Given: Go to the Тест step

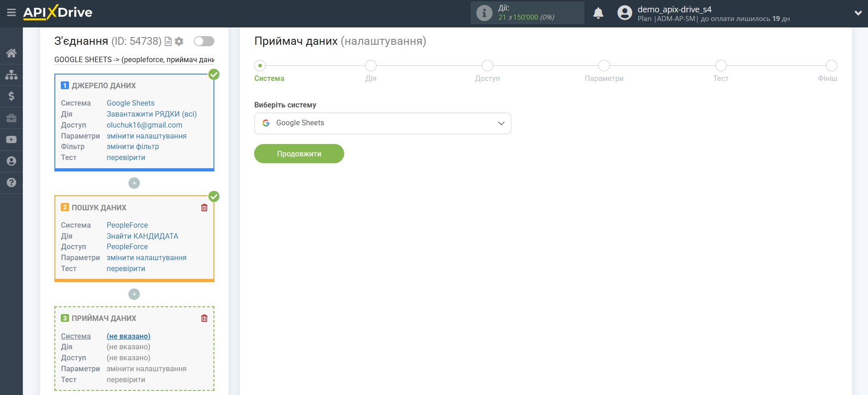Looking at the screenshot, I should click(x=721, y=66).
